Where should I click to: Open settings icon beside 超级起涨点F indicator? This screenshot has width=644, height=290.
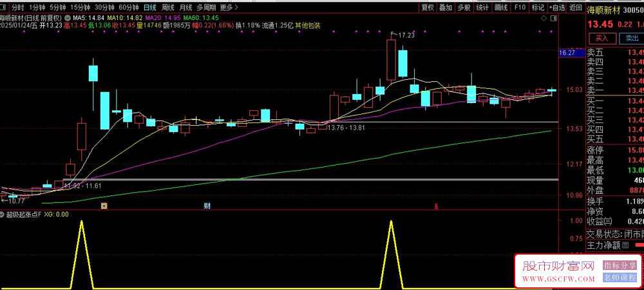[x=3, y=215]
